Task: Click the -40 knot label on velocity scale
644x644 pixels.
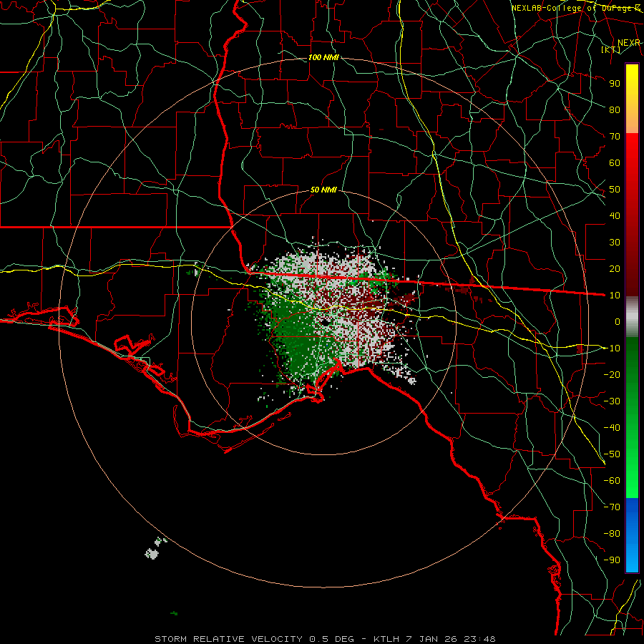Action: pyautogui.click(x=612, y=428)
